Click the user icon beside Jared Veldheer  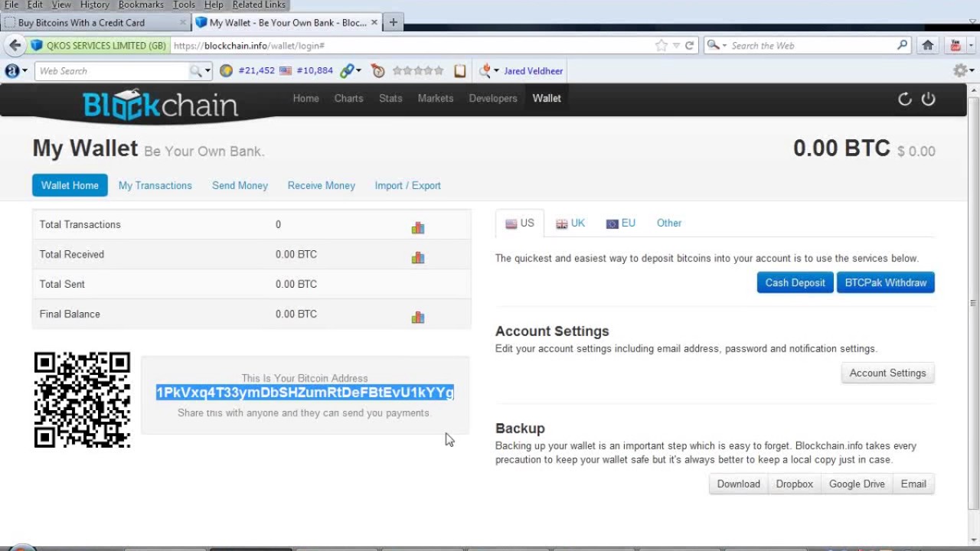485,70
